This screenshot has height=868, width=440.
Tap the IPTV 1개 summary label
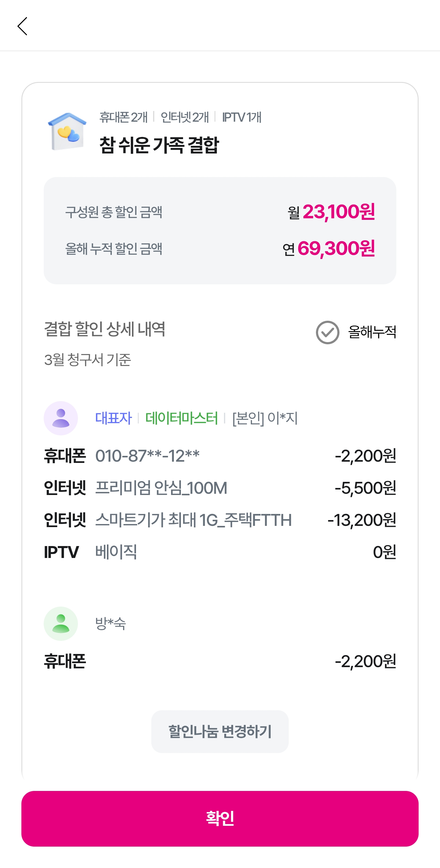[242, 117]
